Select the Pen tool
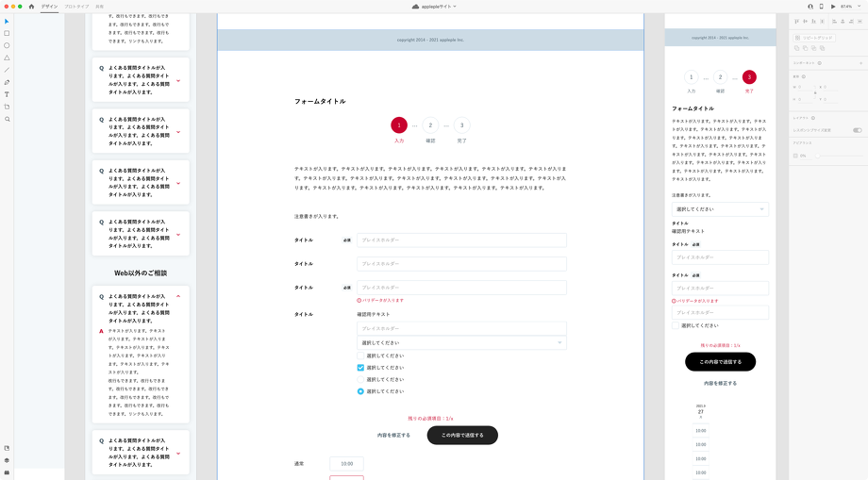This screenshot has width=868, height=480. [x=7, y=82]
